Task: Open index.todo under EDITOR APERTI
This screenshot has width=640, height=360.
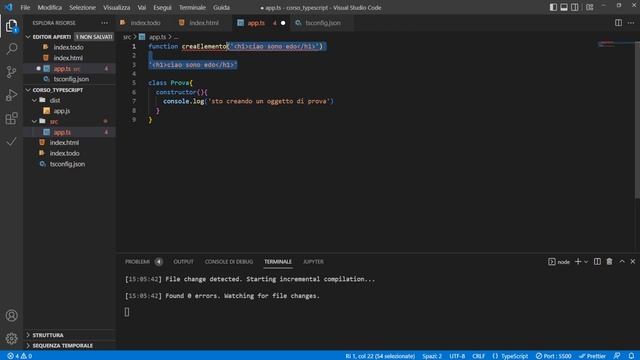Action: (70, 47)
